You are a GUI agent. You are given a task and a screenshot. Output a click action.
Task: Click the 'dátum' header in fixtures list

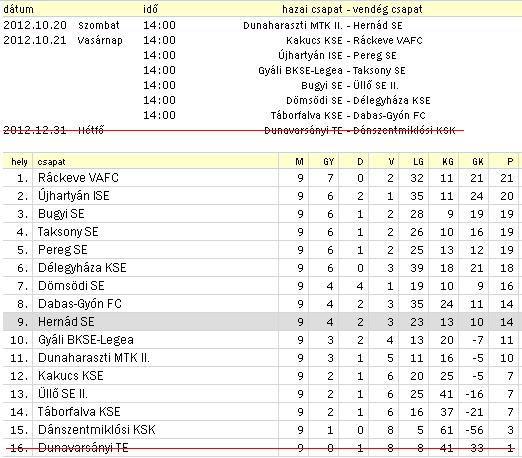coord(19,9)
